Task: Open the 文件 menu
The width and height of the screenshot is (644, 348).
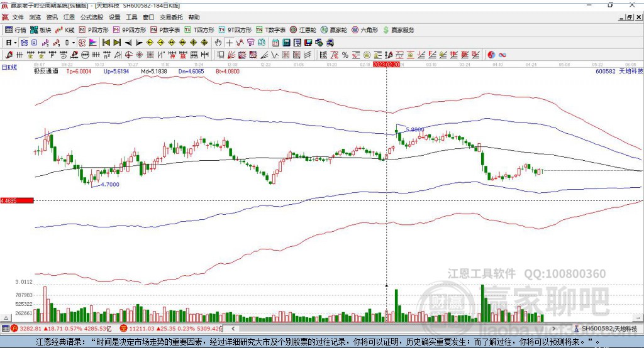Action: (x=18, y=17)
